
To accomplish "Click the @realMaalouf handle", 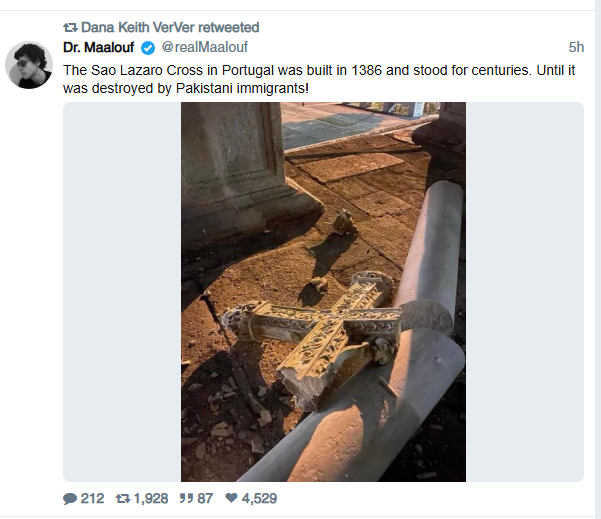I will point(204,48).
